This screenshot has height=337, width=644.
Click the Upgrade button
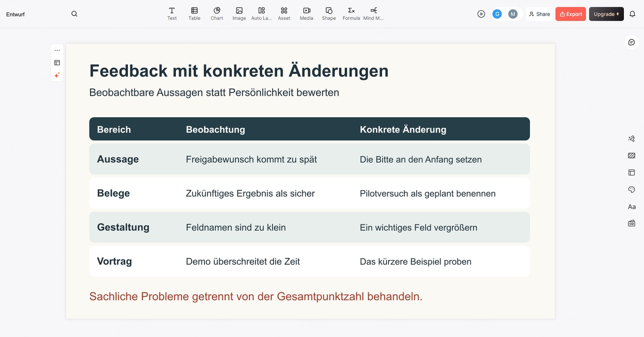pos(606,14)
